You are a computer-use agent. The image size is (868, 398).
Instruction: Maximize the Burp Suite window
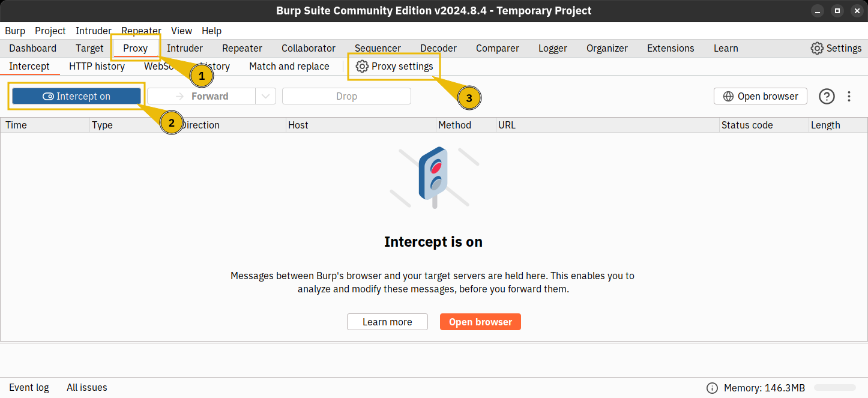click(837, 11)
